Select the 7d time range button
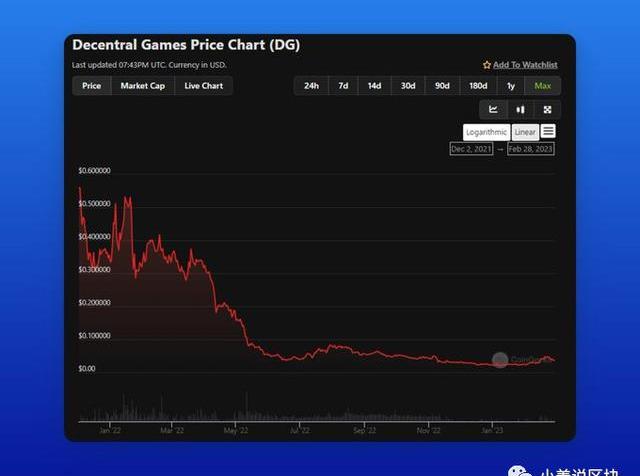This screenshot has height=476, width=640. (343, 86)
